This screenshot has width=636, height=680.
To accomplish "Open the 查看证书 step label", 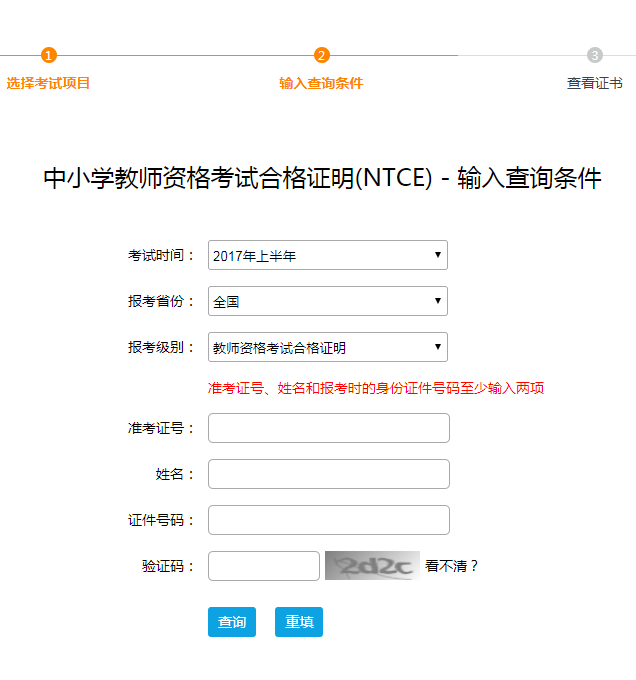I will coord(595,83).
